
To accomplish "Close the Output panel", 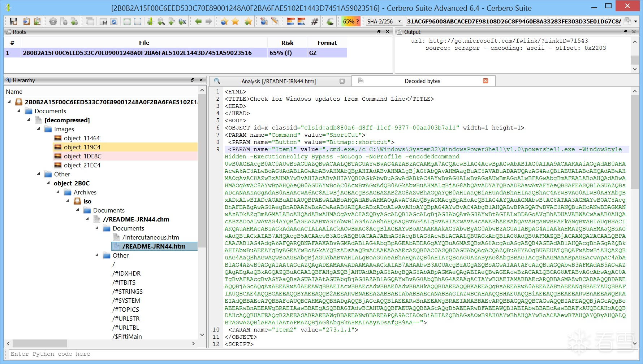I will pyautogui.click(x=634, y=32).
